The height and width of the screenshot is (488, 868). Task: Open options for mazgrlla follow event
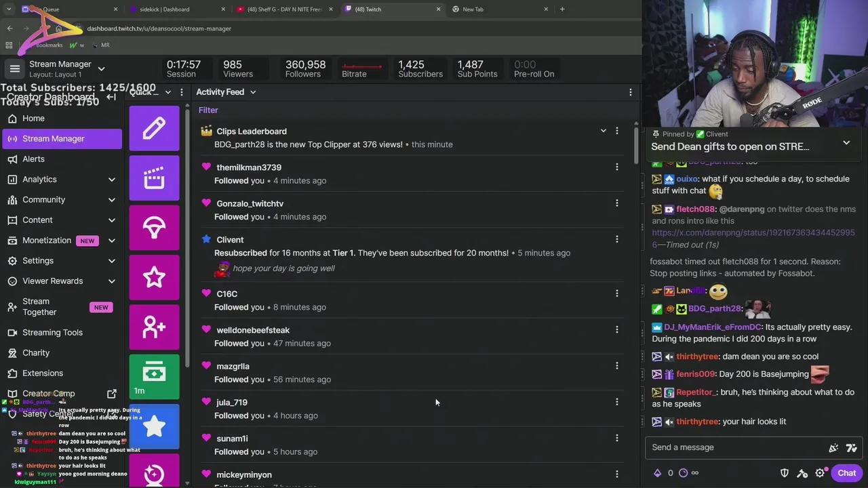616,365
